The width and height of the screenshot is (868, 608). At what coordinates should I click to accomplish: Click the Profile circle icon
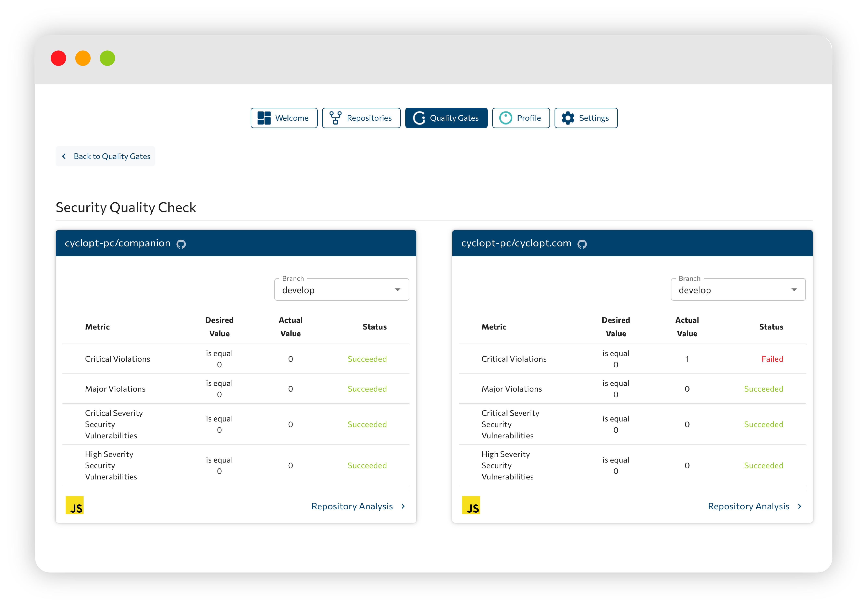505,118
